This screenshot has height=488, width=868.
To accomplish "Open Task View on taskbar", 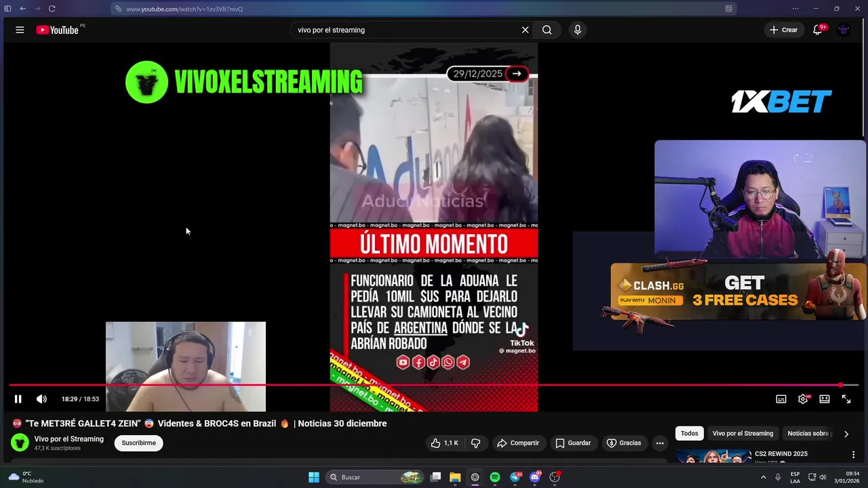I will [x=436, y=477].
